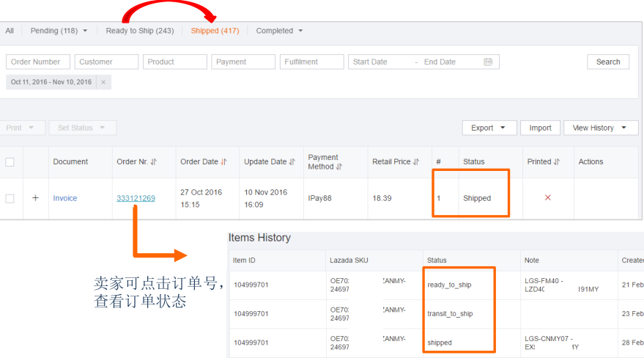The height and width of the screenshot is (358, 644).
Task: Sort by Payment Method column icon
Action: pyautogui.click(x=339, y=167)
